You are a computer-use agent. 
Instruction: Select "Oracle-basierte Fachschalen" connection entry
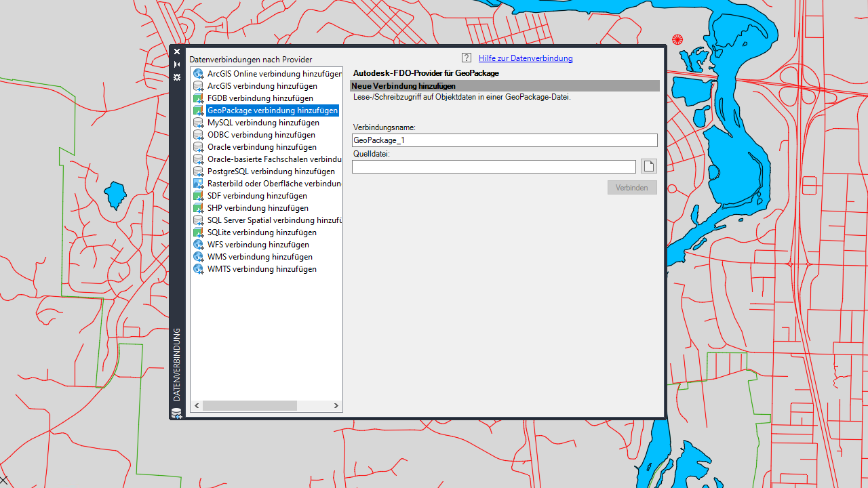coord(274,159)
